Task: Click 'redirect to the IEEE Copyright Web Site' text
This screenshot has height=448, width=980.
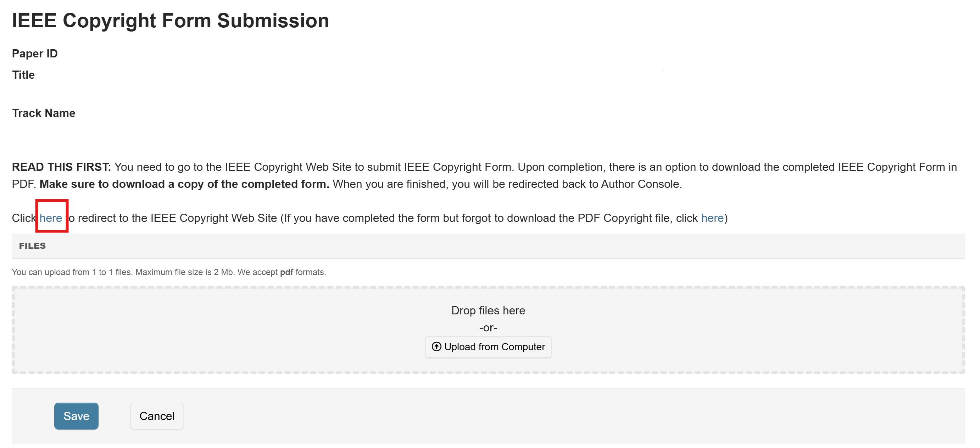Action: click(x=177, y=218)
